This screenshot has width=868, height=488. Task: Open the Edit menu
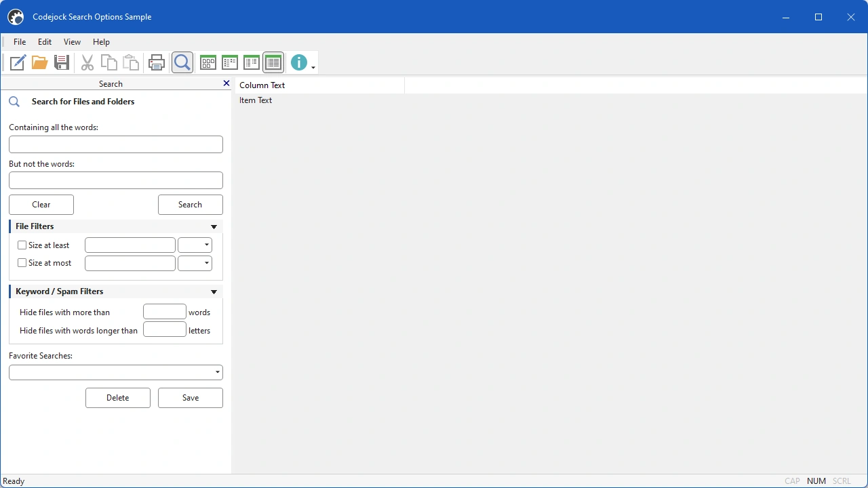pyautogui.click(x=45, y=42)
